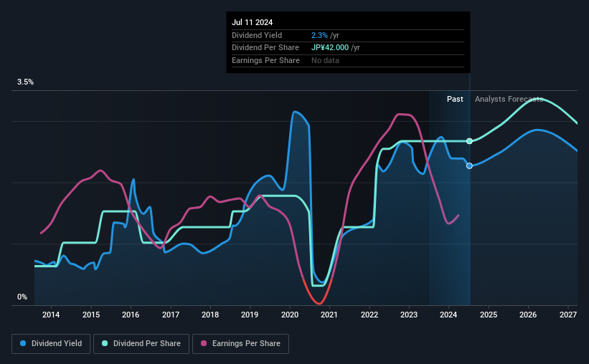Viewport: 589px width, 364px height.
Task: Click the 3.5% y-axis label
Action: [25, 82]
